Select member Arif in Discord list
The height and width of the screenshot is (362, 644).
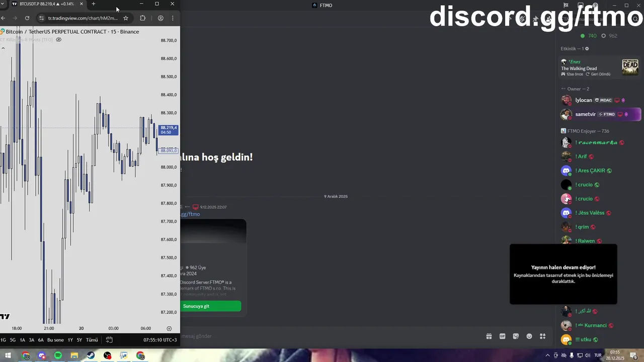click(x=600, y=156)
